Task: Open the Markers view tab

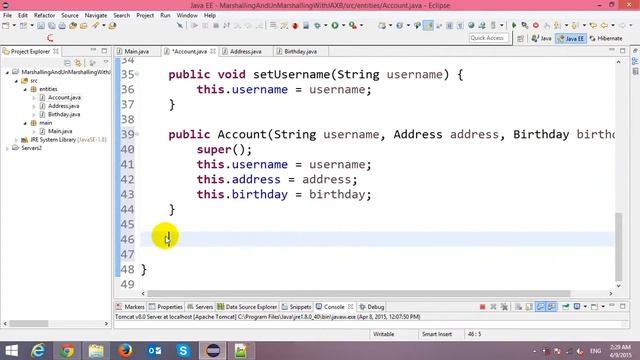Action: pyautogui.click(x=130, y=307)
